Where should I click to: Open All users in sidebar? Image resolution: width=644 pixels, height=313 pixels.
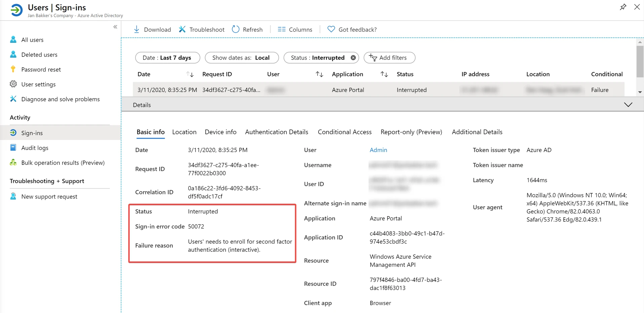click(x=32, y=40)
